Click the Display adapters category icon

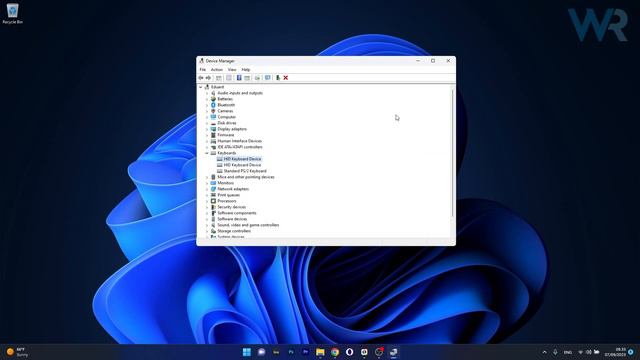click(213, 129)
